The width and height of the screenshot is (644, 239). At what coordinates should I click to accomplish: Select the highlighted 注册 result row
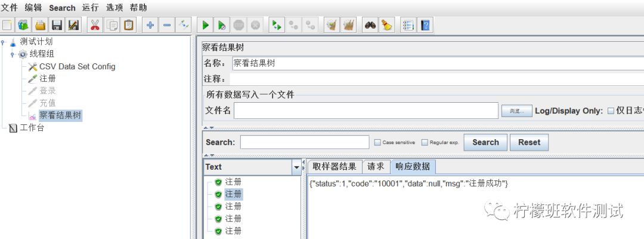pos(233,194)
